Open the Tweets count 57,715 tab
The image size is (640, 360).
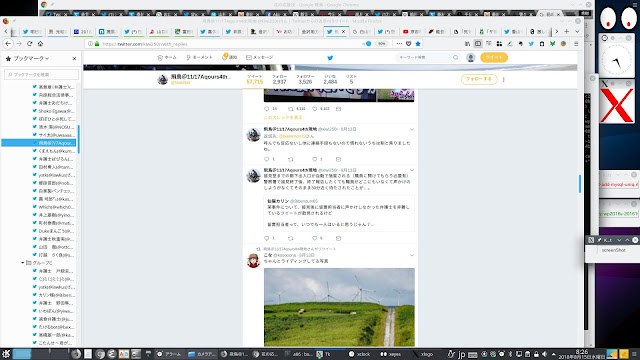click(x=255, y=79)
